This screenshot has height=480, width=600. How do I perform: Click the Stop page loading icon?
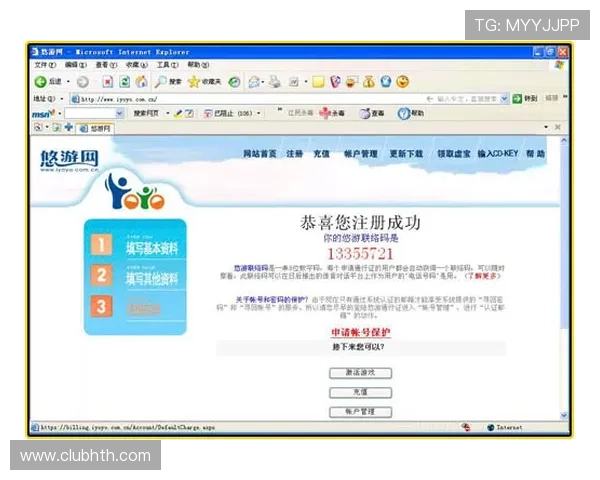pos(108,82)
